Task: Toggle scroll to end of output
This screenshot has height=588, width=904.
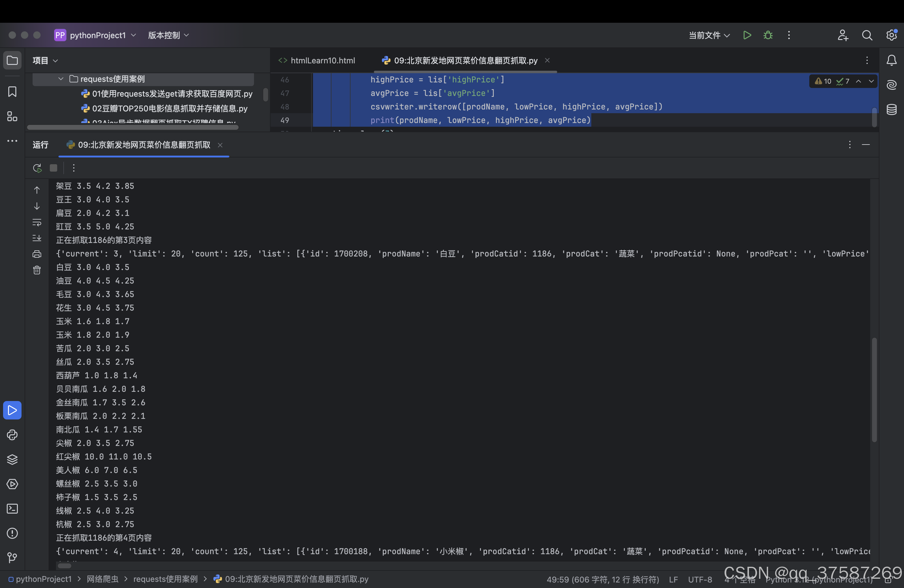Action: 37,238
